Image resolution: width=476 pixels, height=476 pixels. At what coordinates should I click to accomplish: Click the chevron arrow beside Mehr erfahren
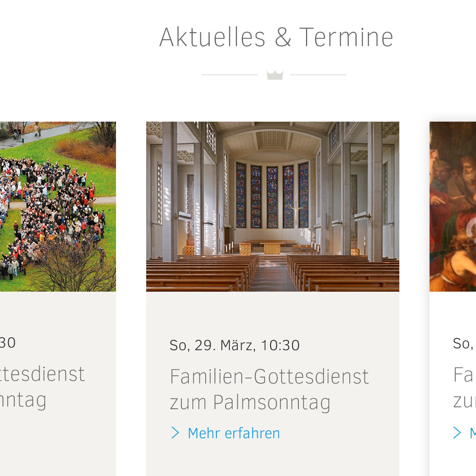click(x=175, y=433)
